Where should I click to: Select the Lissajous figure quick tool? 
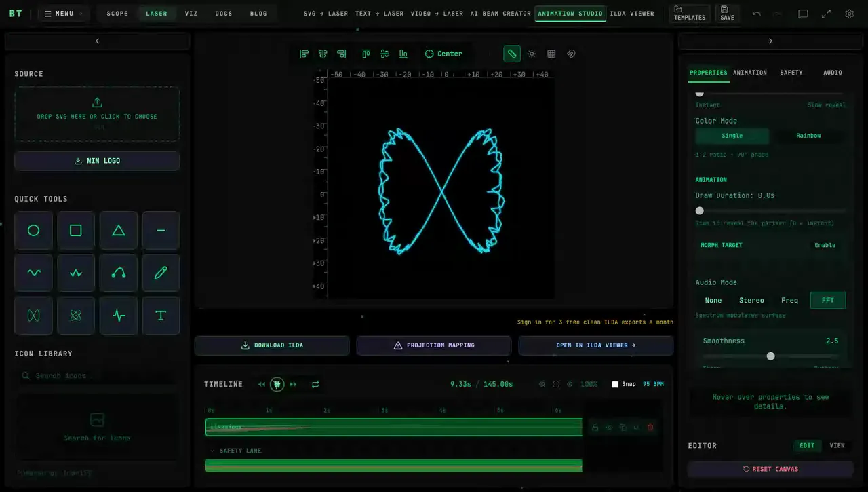(33, 316)
